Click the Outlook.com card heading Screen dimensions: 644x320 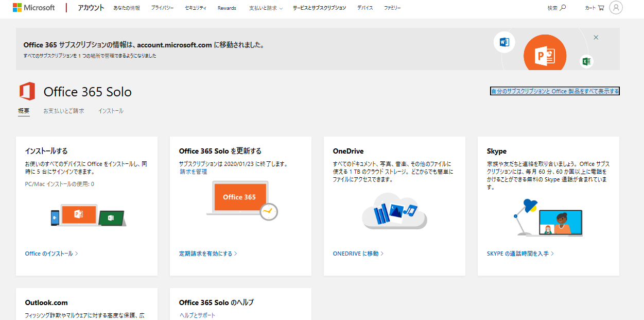point(46,302)
